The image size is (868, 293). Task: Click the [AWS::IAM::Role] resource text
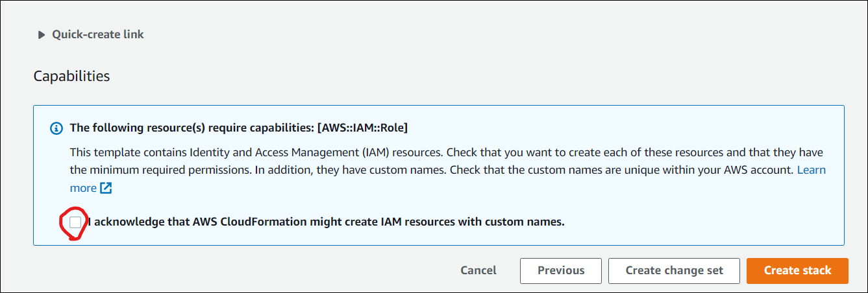pos(362,128)
